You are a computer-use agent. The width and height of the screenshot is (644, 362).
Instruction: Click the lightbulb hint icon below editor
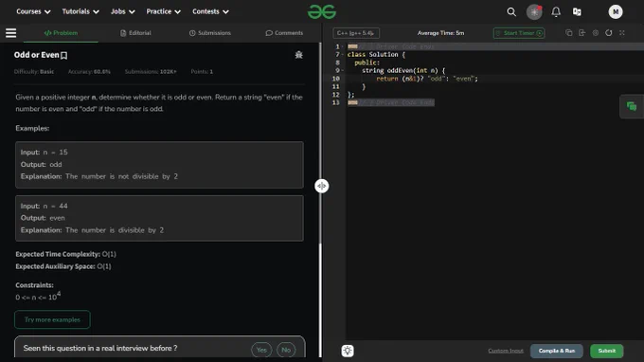tap(348, 351)
